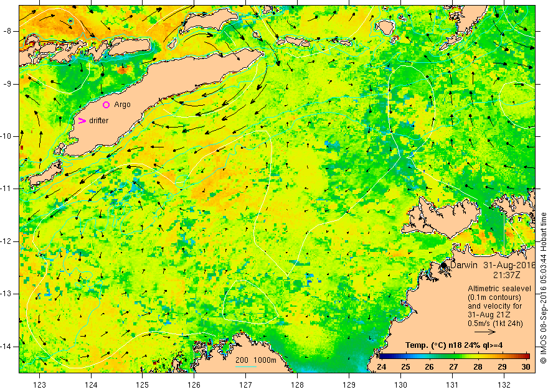Click the 'Temp. (°C) n18 24% ql>=4' title
This screenshot has width=548, height=392.
coord(454,345)
